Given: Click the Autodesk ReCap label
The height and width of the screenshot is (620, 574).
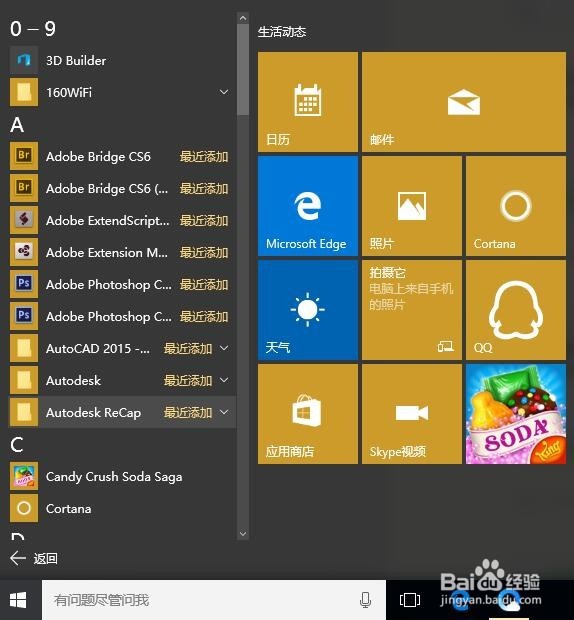Looking at the screenshot, I should coord(93,412).
